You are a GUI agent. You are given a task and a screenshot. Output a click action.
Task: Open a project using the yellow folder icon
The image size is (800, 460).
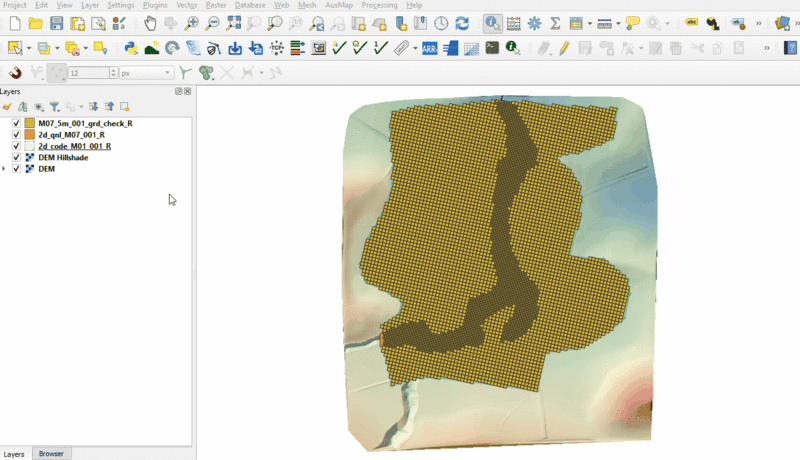[35, 23]
